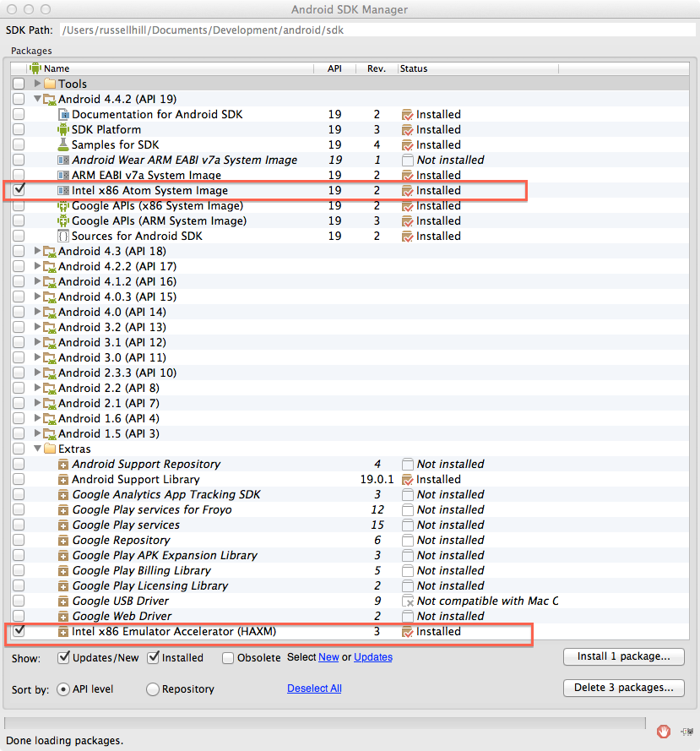The height and width of the screenshot is (751, 700).
Task: Select the Google Play Licensing Library row text
Action: click(x=149, y=585)
